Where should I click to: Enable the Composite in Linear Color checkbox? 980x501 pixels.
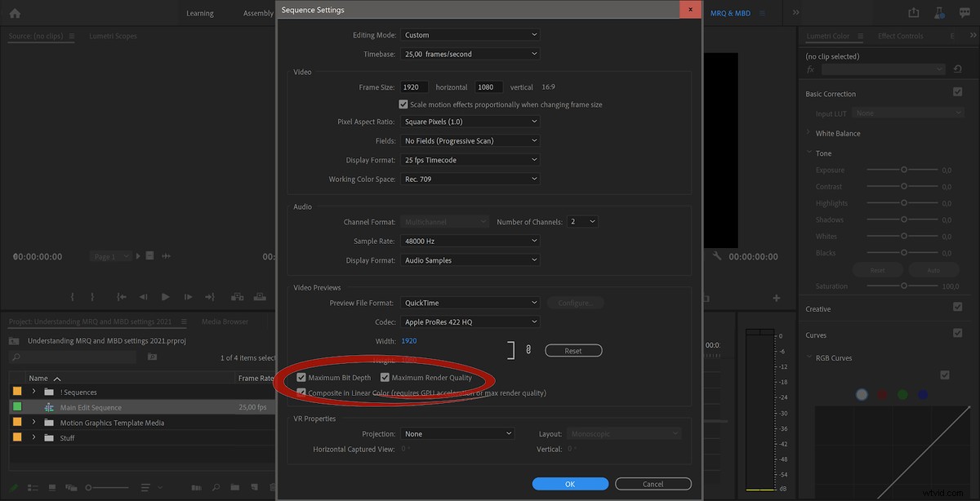(301, 392)
